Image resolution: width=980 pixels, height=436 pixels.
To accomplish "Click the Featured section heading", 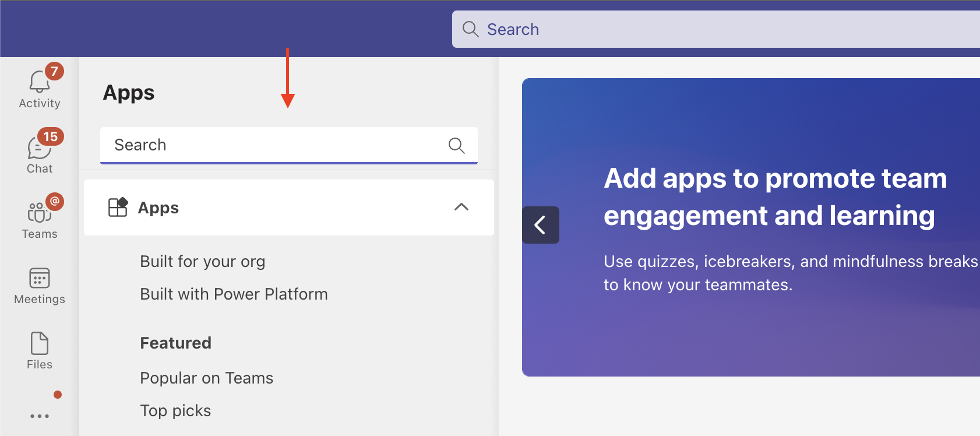I will click(175, 343).
